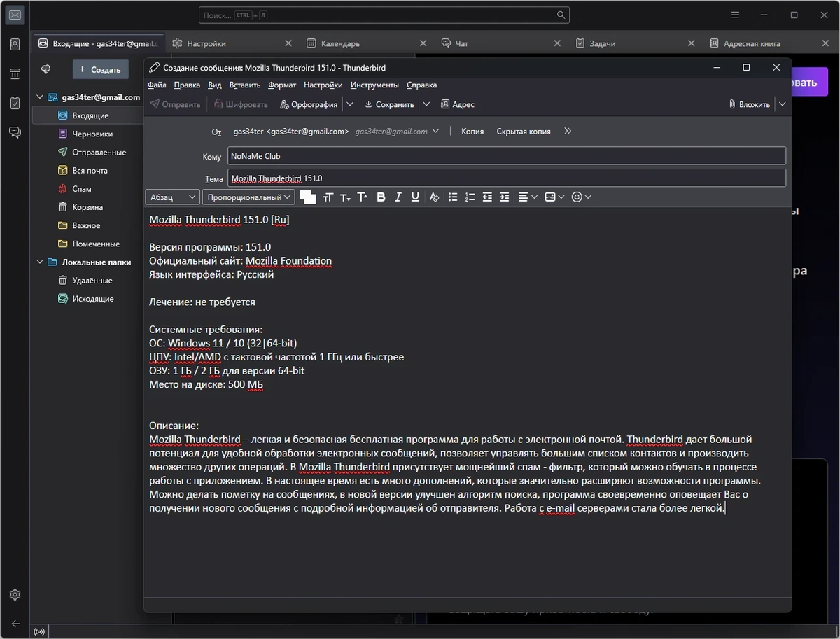Toggle bold formatting
Image resolution: width=840 pixels, height=639 pixels.
(381, 197)
